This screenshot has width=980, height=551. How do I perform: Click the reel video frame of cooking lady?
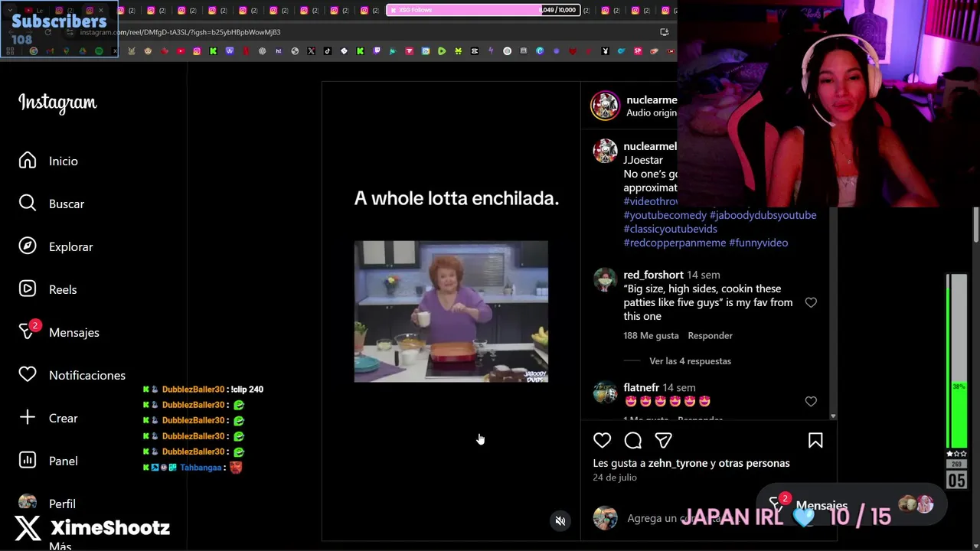point(451,311)
